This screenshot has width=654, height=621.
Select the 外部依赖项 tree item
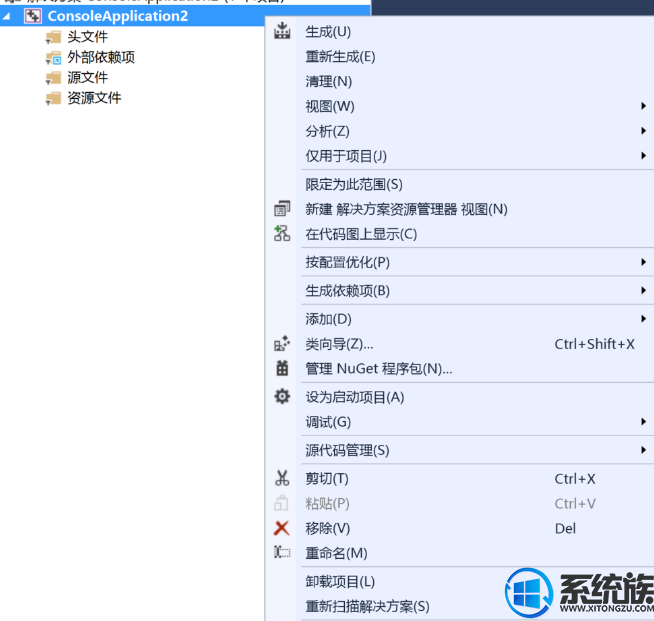pyautogui.click(x=101, y=57)
